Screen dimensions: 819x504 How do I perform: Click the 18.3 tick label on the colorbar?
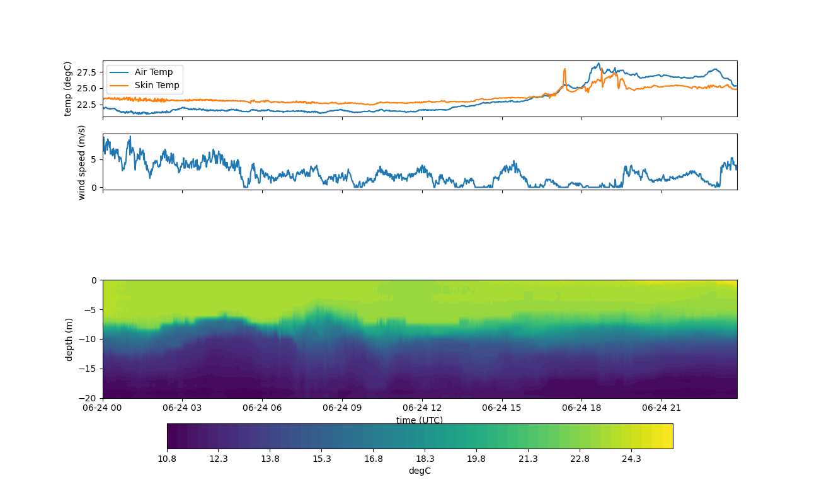point(425,459)
